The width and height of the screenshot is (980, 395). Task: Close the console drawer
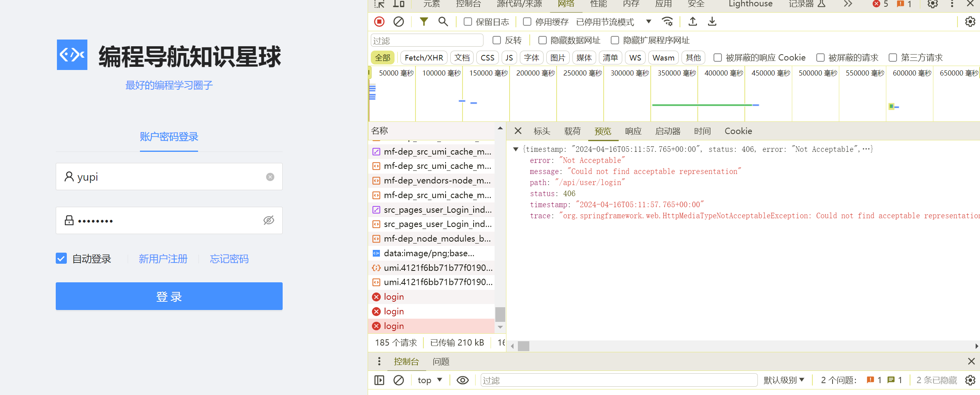pos(971,361)
